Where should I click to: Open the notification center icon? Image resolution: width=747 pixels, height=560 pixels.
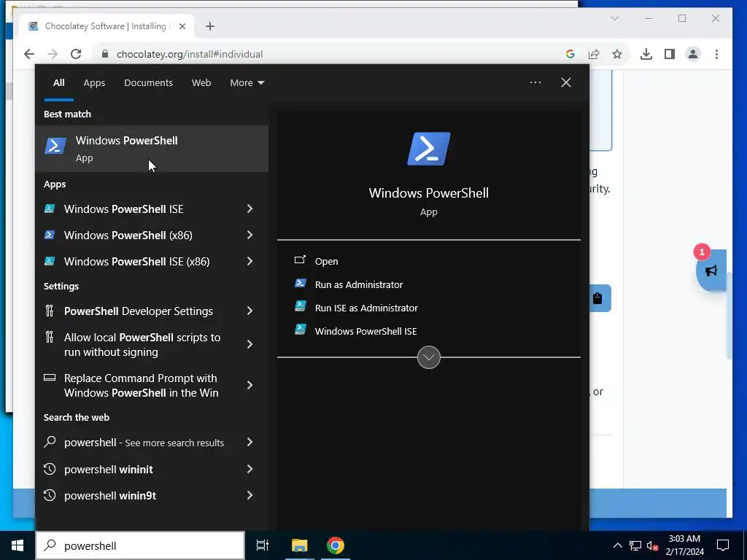click(723, 545)
